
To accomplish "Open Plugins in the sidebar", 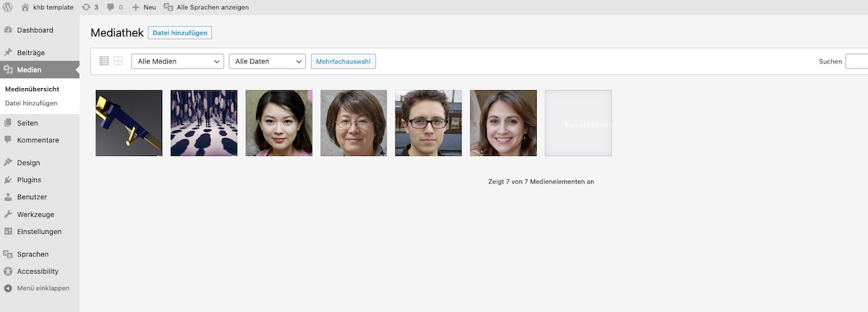I will click(x=29, y=180).
